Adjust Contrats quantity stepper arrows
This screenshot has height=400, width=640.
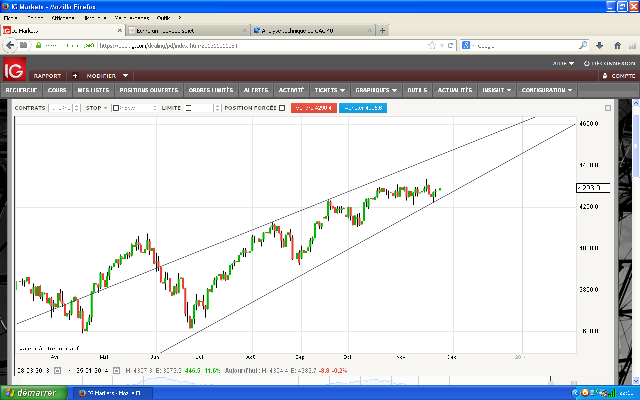pos(76,108)
